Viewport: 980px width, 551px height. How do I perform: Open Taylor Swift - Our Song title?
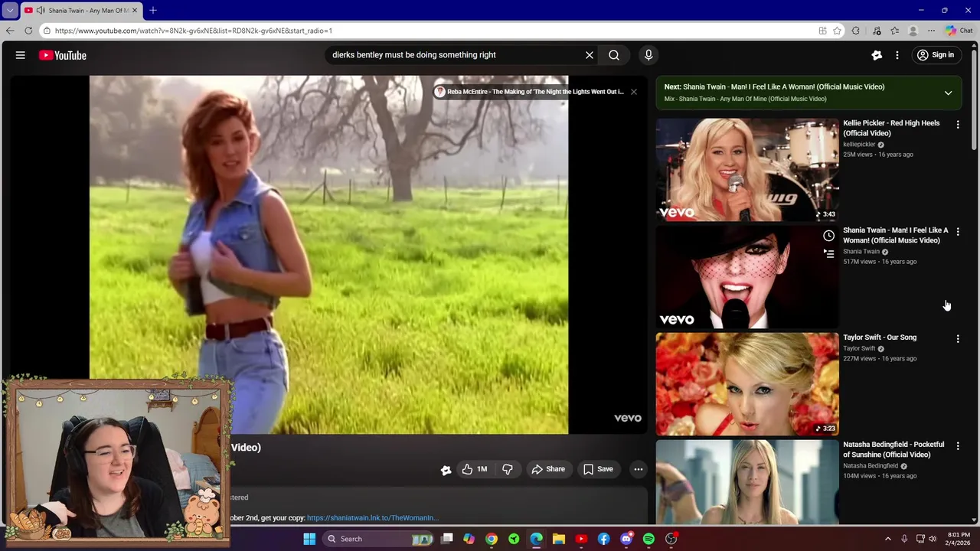pos(880,337)
